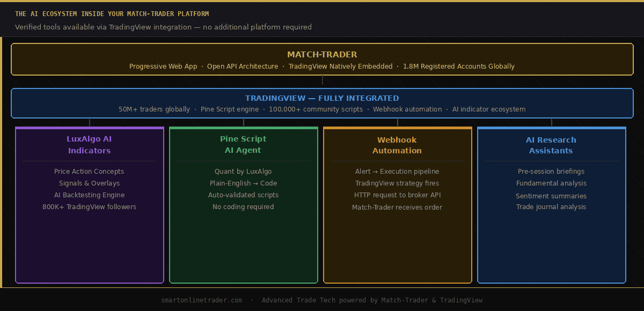Open the Alert → Execution pipeline entry
This screenshot has width=644, height=311.
397,171
